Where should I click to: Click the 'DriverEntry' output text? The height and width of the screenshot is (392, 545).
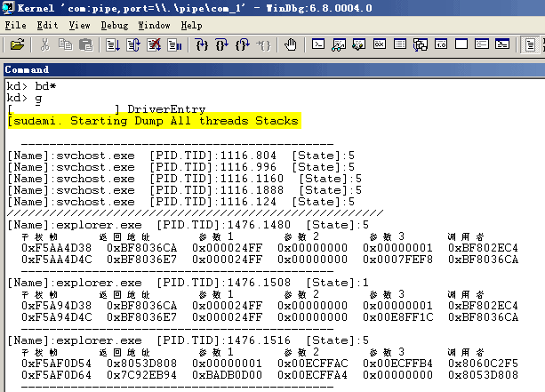(166, 109)
